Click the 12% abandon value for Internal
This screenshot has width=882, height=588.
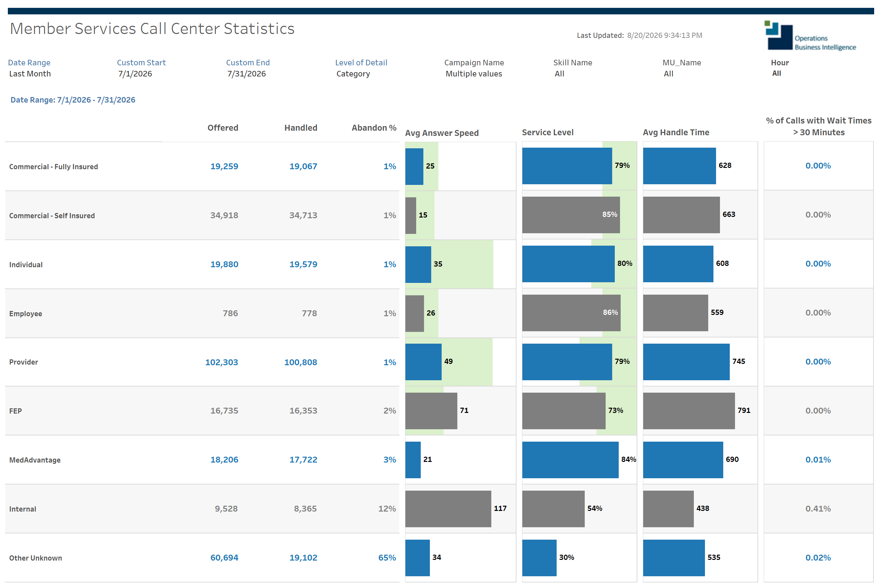coord(387,509)
